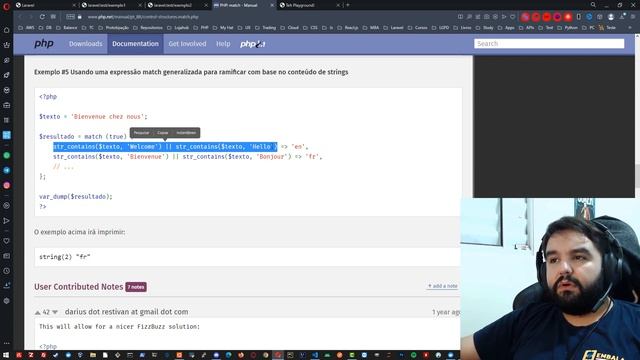Click the browser address bar URL
640x360 pixels.
143,17
